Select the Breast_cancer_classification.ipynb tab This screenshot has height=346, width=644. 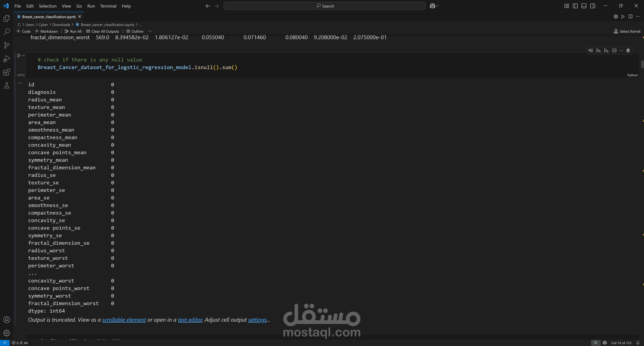[49, 17]
